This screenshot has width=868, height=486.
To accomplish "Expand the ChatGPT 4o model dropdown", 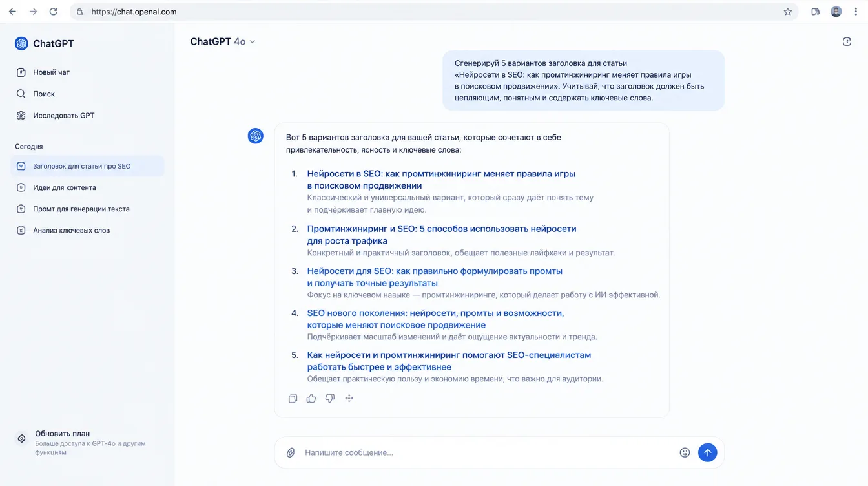I will coord(223,41).
